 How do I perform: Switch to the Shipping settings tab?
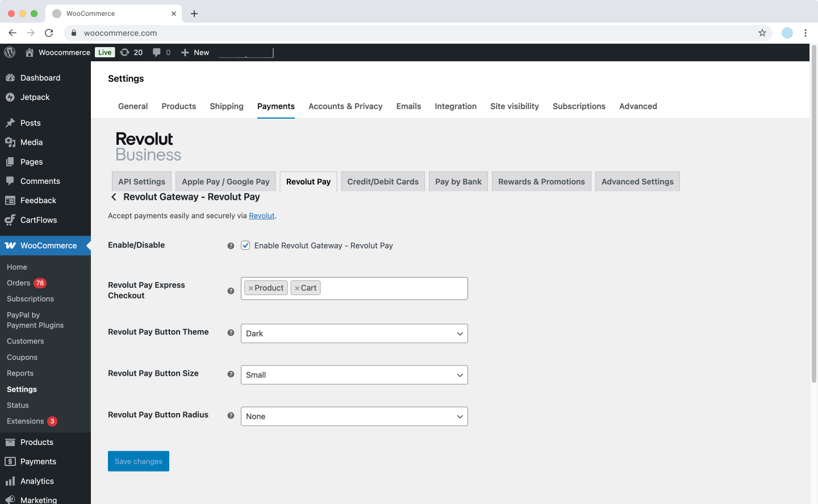coord(227,106)
